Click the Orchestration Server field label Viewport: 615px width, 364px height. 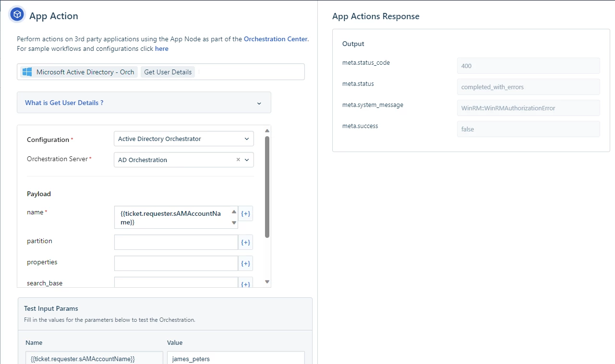pos(58,159)
